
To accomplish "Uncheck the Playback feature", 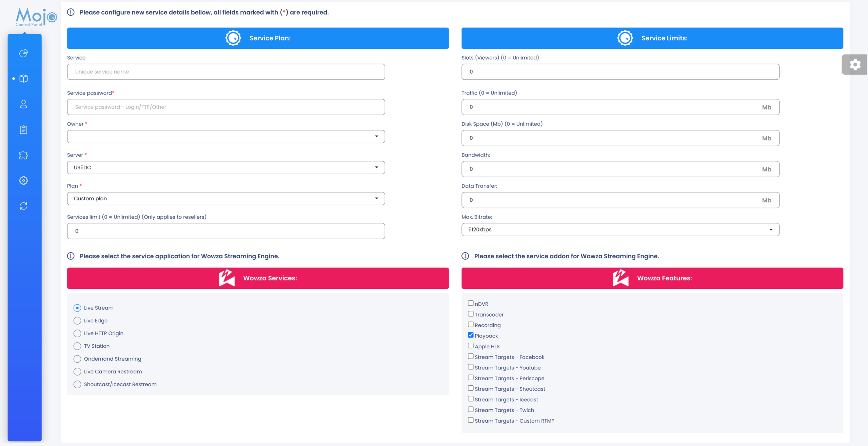I will pyautogui.click(x=471, y=335).
